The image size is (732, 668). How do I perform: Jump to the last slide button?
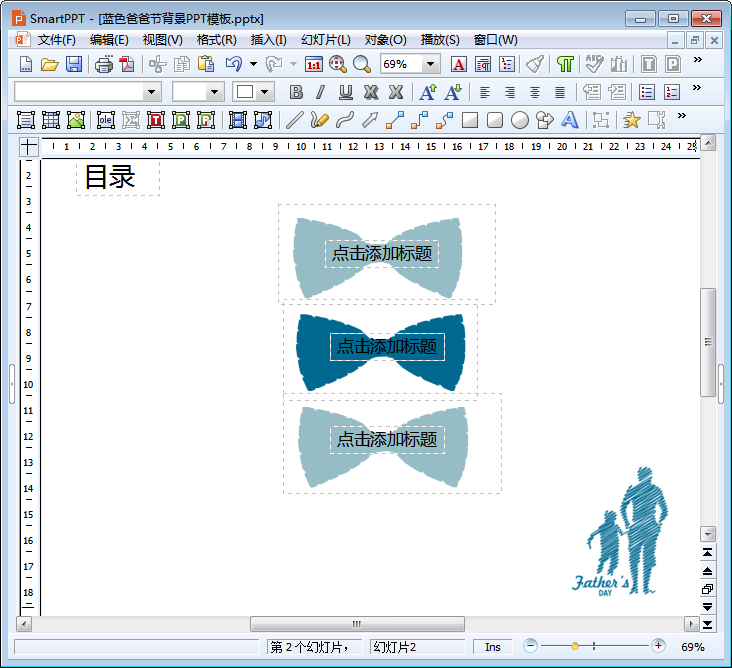click(x=708, y=625)
